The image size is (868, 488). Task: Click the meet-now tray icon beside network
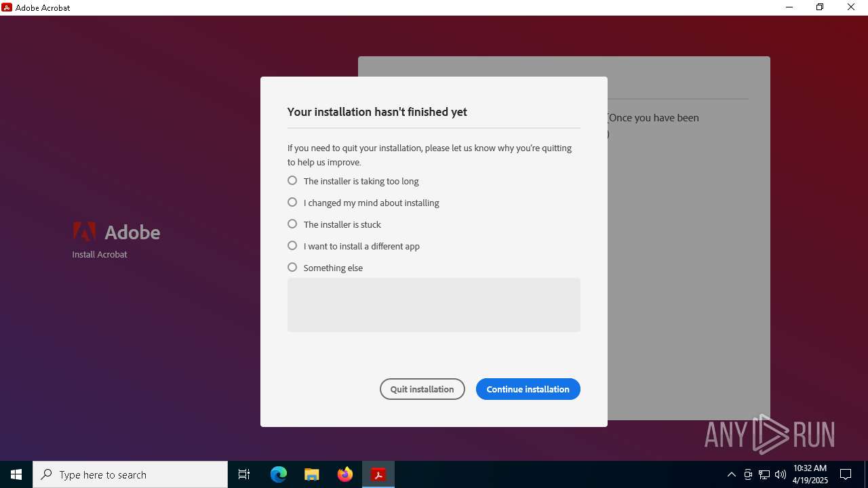(748, 474)
